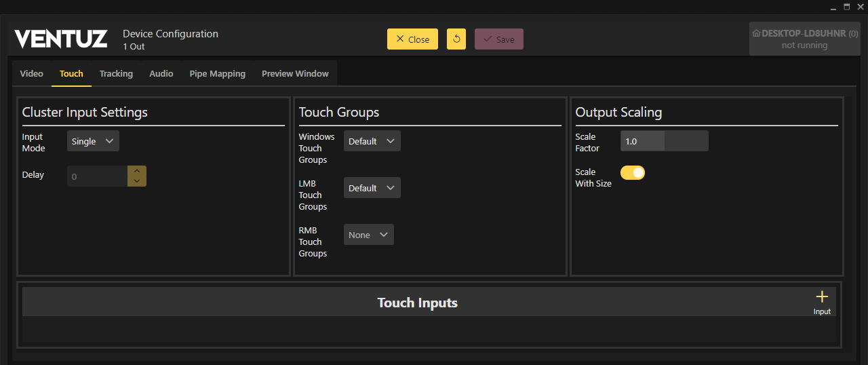Decrease Delay with the down arrow
The width and height of the screenshot is (868, 365).
click(x=137, y=181)
